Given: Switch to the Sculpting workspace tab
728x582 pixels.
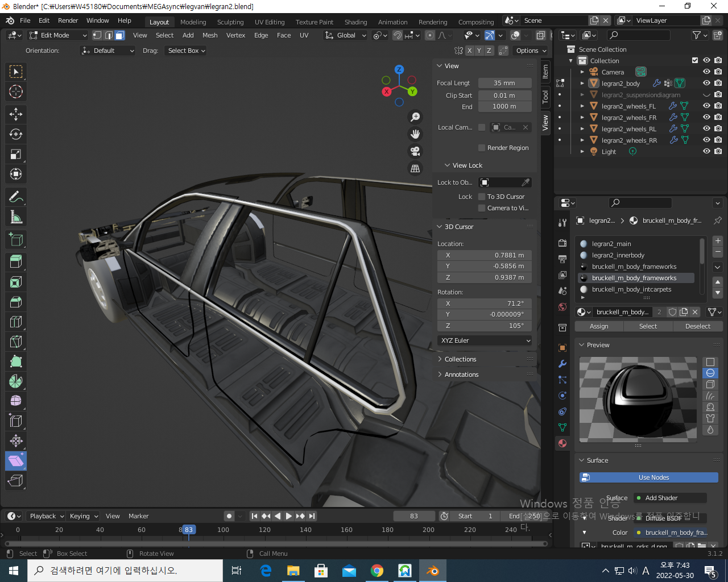Looking at the screenshot, I should [x=230, y=22].
